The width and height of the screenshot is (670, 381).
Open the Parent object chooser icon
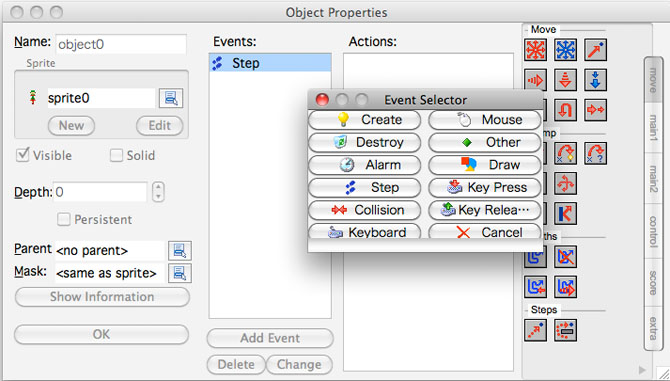[x=179, y=251]
